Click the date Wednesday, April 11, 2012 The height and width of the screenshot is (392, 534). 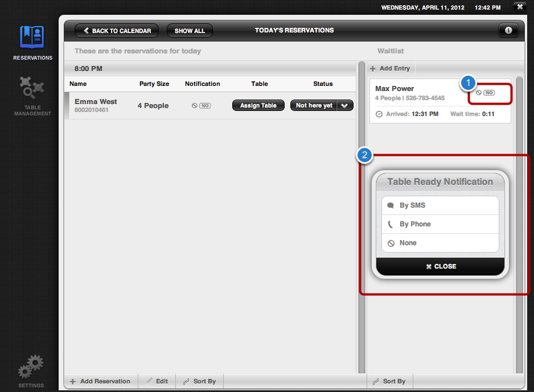click(422, 7)
